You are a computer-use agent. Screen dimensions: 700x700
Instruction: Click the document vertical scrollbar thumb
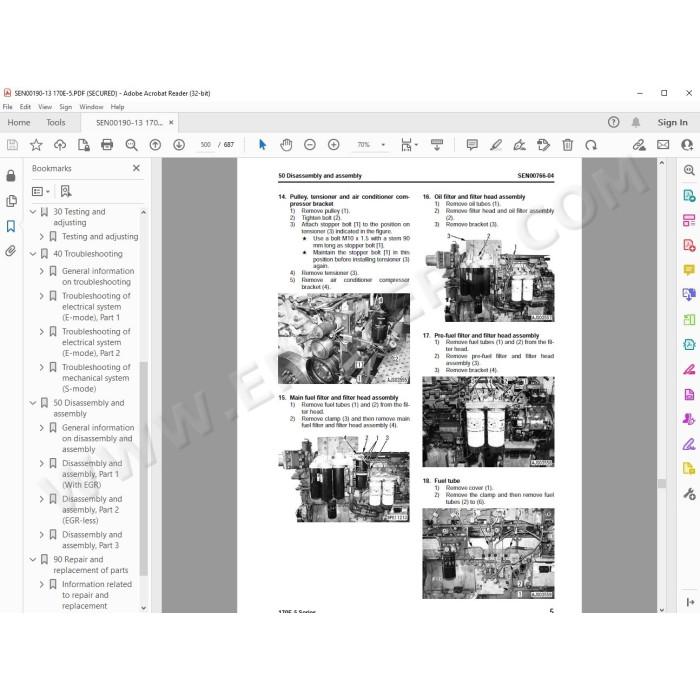[662, 483]
